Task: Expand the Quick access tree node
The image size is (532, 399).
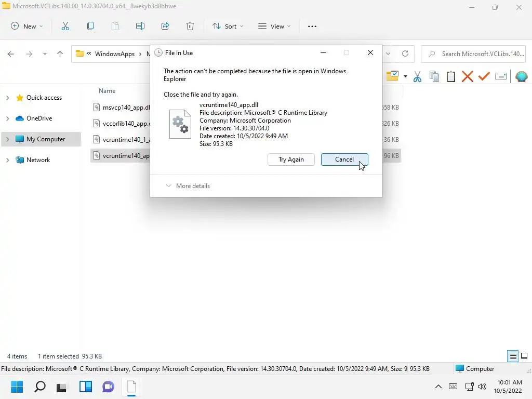Action: coord(7,98)
